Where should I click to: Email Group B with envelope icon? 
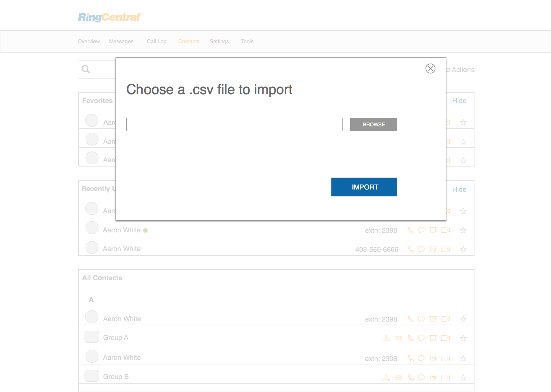coord(399,377)
